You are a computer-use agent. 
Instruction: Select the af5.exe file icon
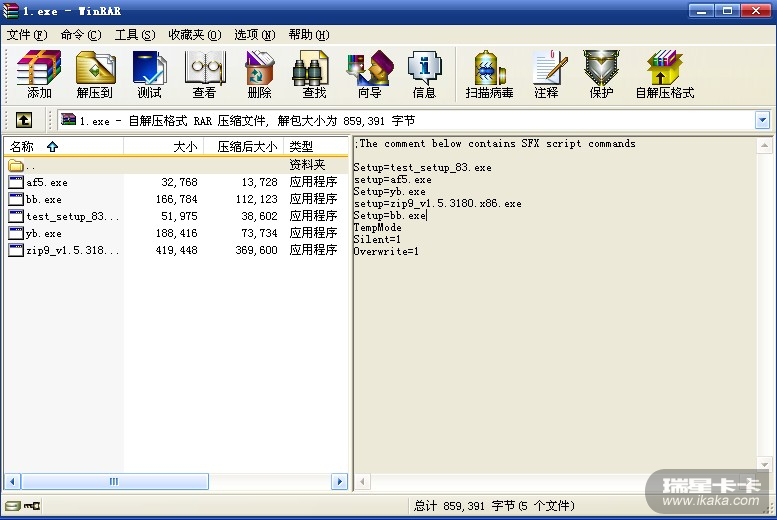click(16, 182)
